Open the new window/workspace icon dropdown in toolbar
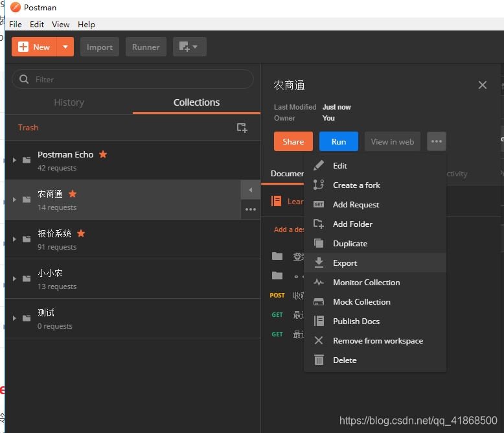504x433 pixels. 190,47
